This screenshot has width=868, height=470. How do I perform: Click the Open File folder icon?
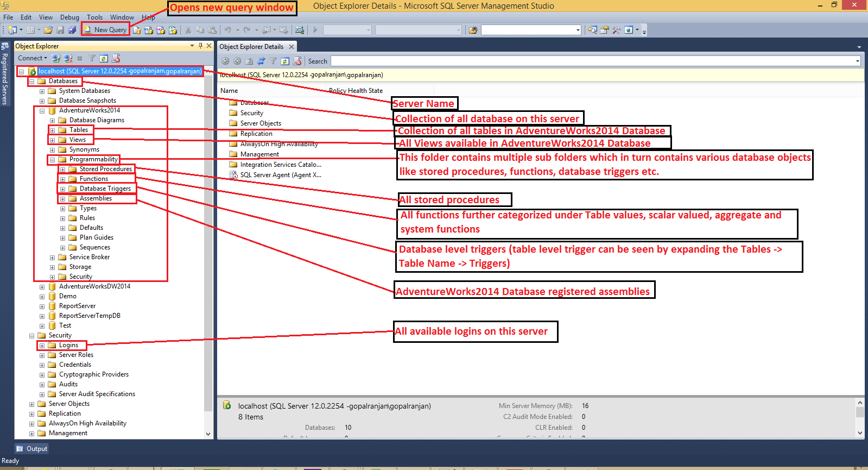48,30
